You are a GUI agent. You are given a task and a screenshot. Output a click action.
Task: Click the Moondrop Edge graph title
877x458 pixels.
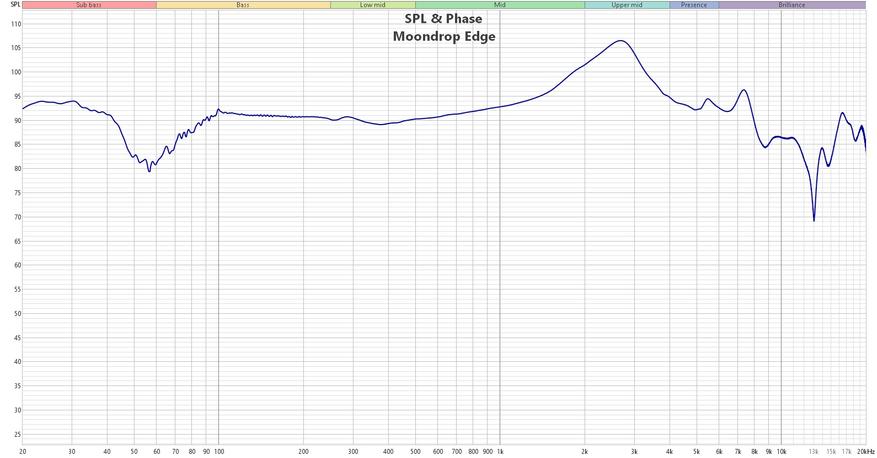[x=444, y=37]
